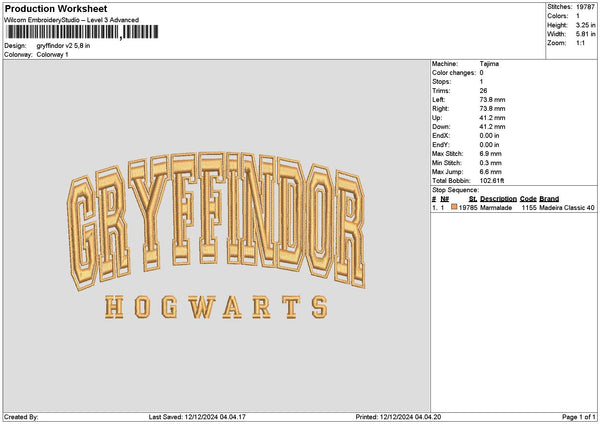This screenshot has width=600, height=424.
Task: Click the Width value 5.81 in
Action: (x=585, y=34)
